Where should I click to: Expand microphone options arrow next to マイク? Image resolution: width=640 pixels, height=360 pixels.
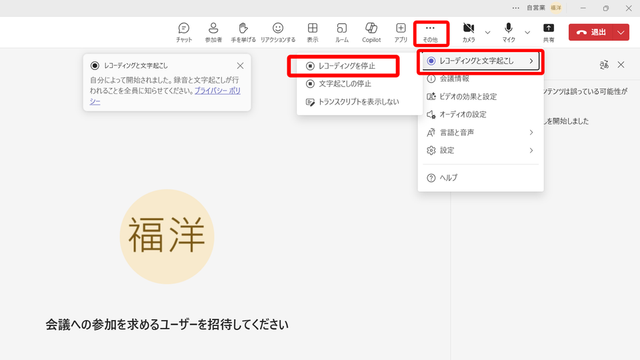coord(527,32)
